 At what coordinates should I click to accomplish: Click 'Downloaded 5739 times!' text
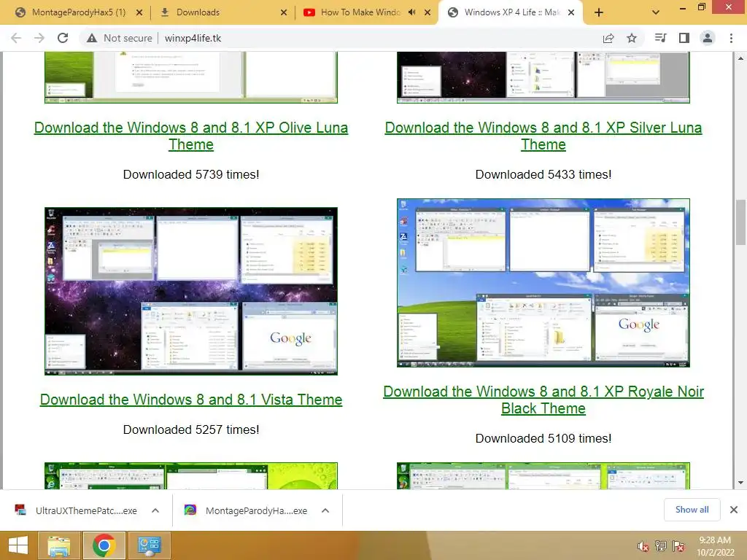tap(191, 174)
